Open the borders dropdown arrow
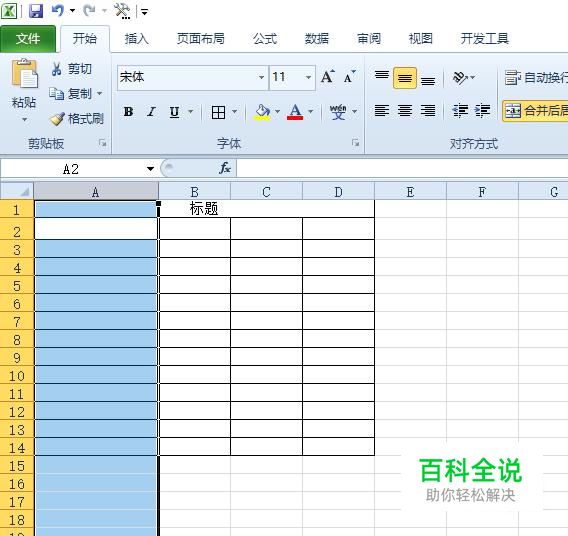 click(234, 112)
